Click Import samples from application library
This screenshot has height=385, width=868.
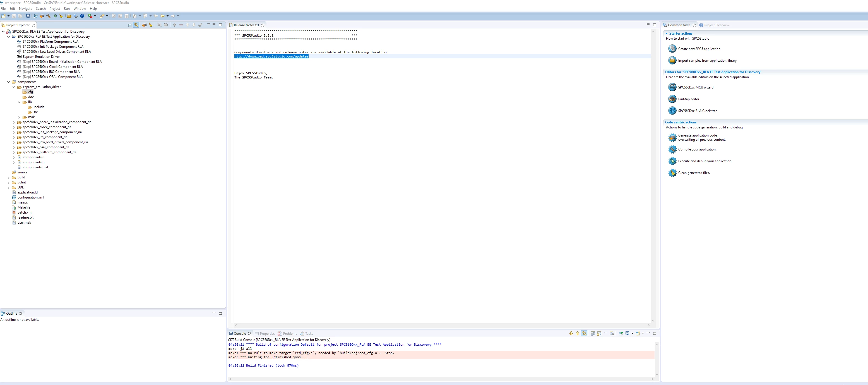[707, 61]
